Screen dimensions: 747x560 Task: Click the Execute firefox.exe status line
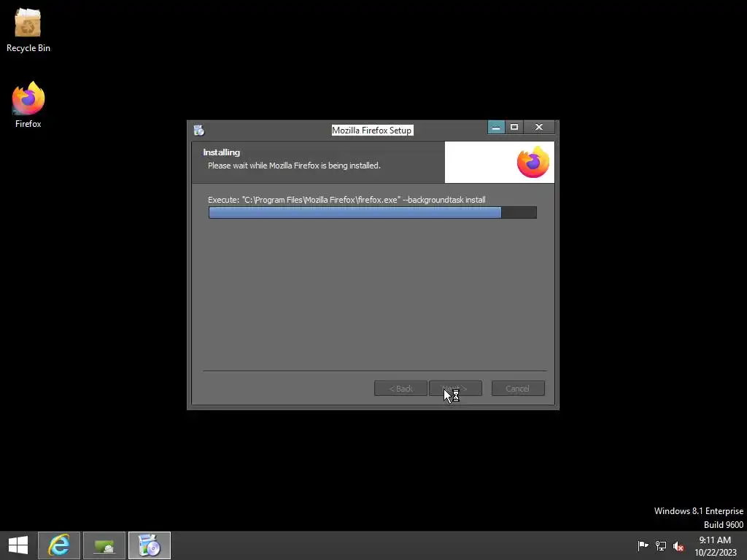pyautogui.click(x=347, y=200)
